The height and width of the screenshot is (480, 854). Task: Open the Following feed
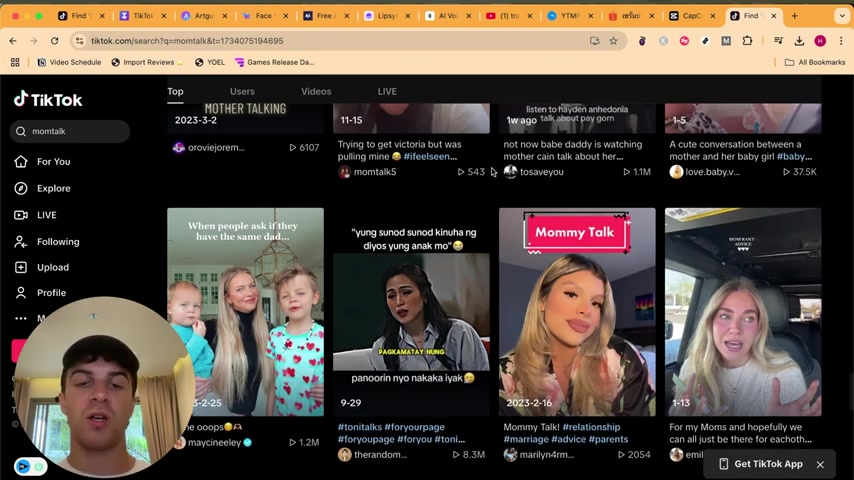(57, 242)
